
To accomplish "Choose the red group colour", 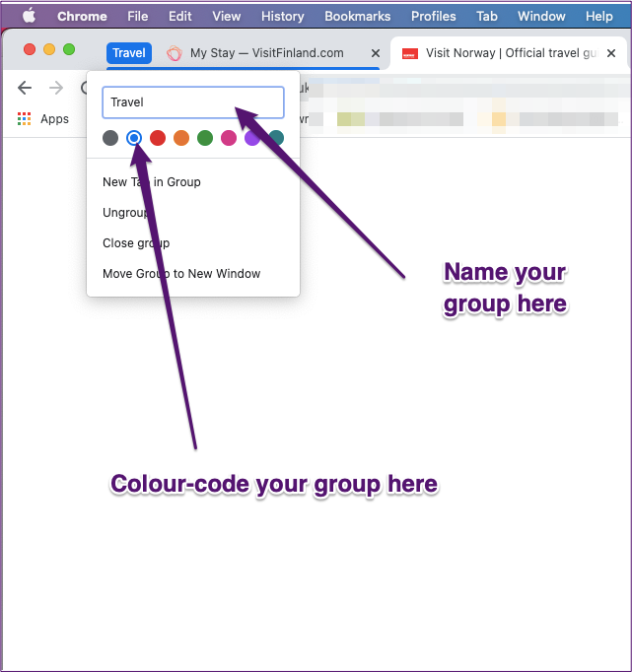I will [x=158, y=138].
